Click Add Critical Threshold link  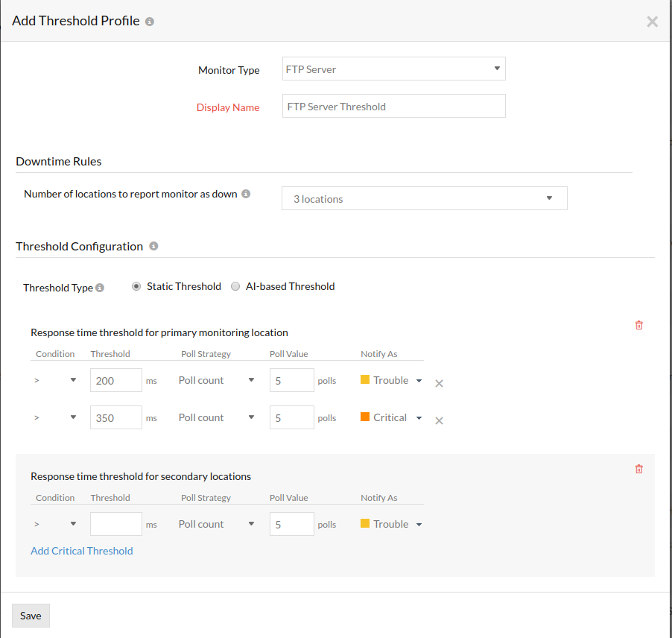[x=82, y=551]
